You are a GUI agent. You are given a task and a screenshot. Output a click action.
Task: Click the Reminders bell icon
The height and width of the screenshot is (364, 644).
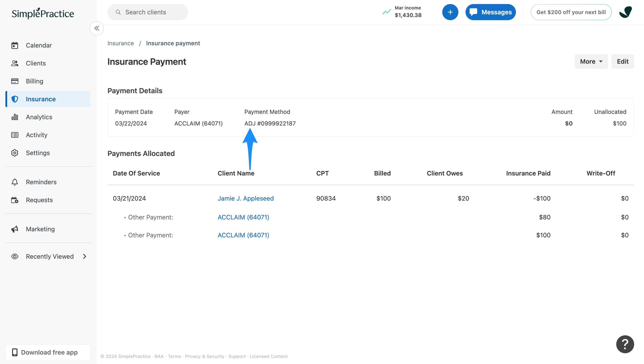pyautogui.click(x=15, y=182)
